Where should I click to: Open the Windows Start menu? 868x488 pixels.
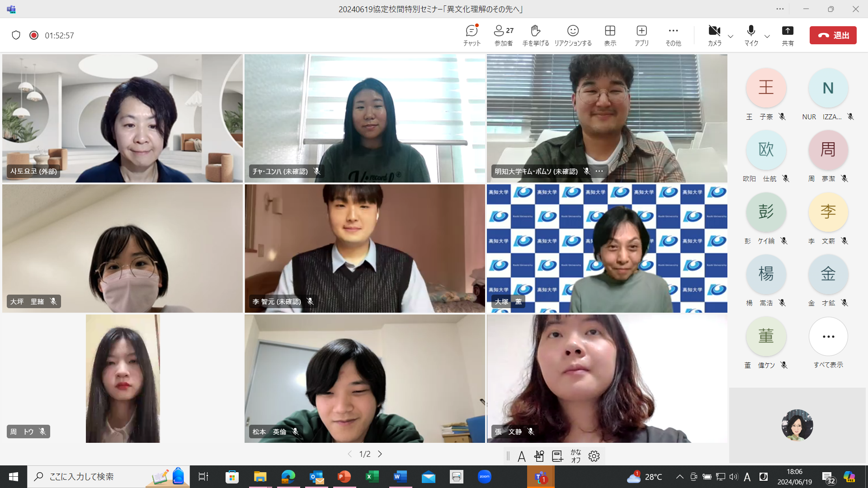[x=13, y=477]
